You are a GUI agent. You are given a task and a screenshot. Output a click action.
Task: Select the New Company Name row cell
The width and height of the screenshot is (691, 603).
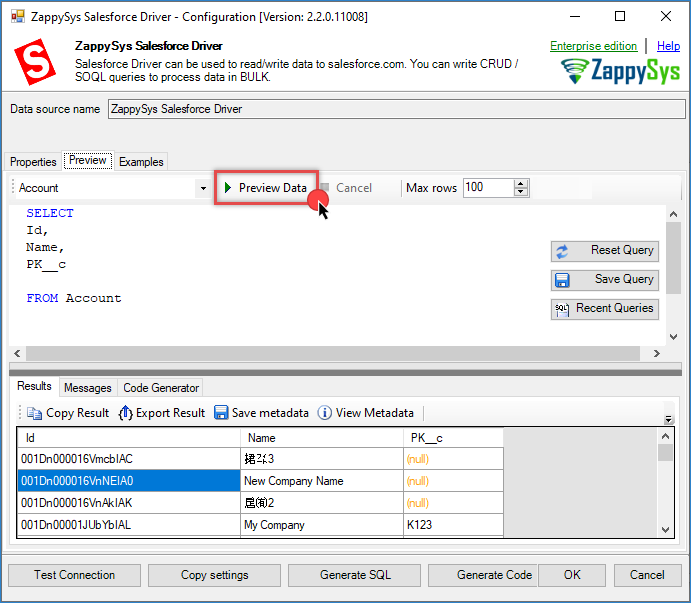coord(293,481)
